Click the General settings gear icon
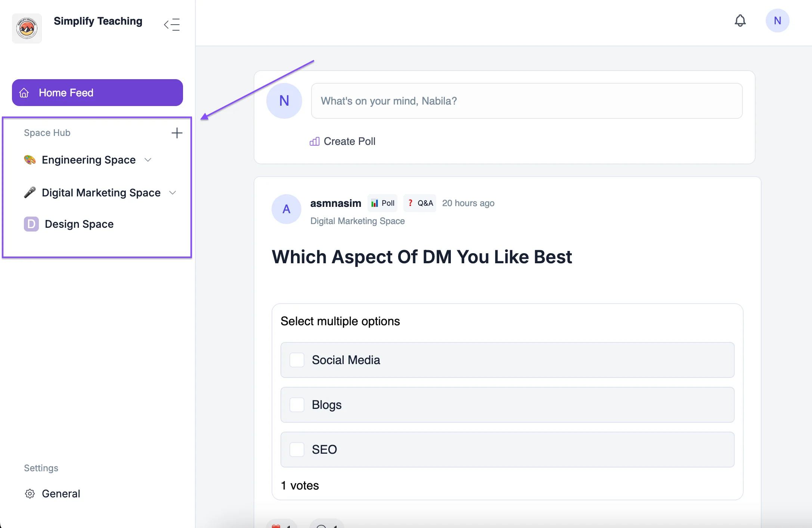812x528 pixels. [30, 494]
